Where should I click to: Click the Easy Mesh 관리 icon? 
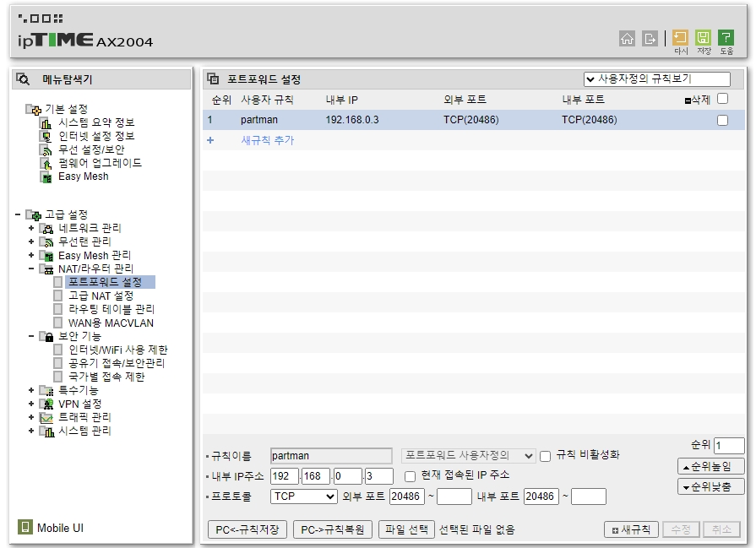tap(46, 256)
